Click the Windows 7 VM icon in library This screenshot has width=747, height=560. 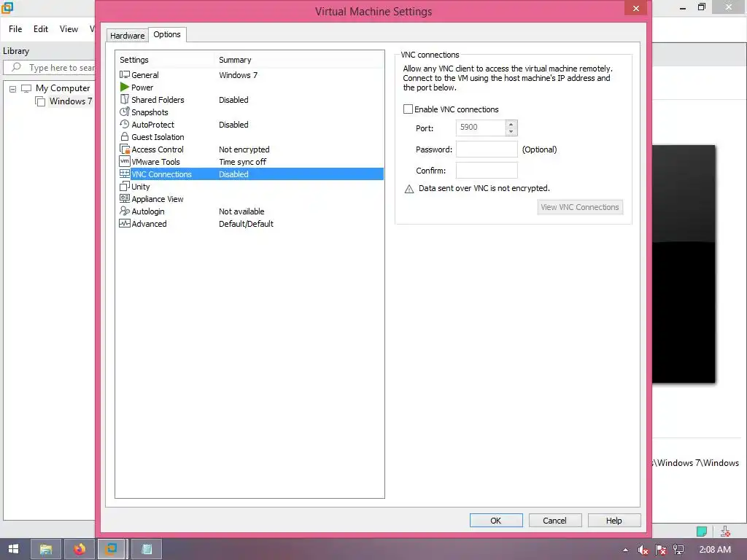tap(41, 101)
